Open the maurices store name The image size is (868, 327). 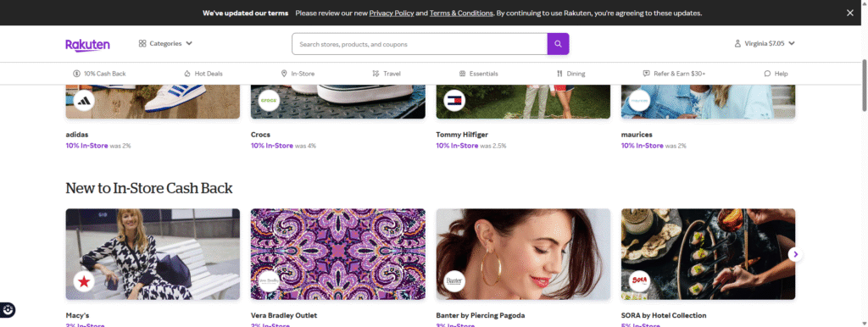click(637, 135)
